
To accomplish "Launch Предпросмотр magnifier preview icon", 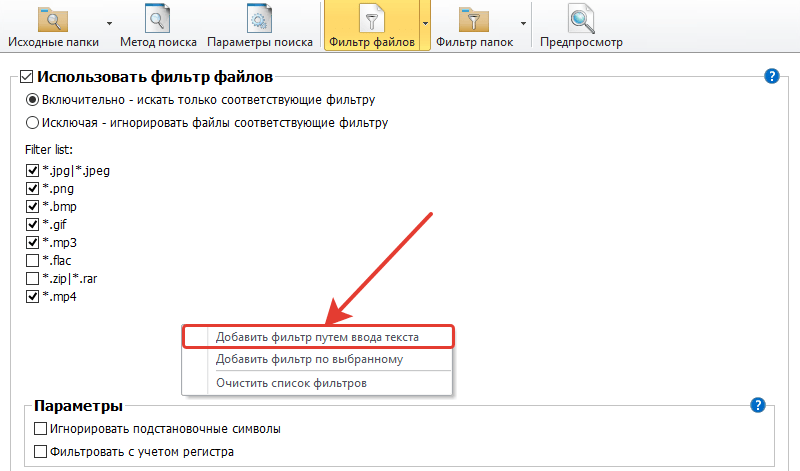I will (581, 19).
